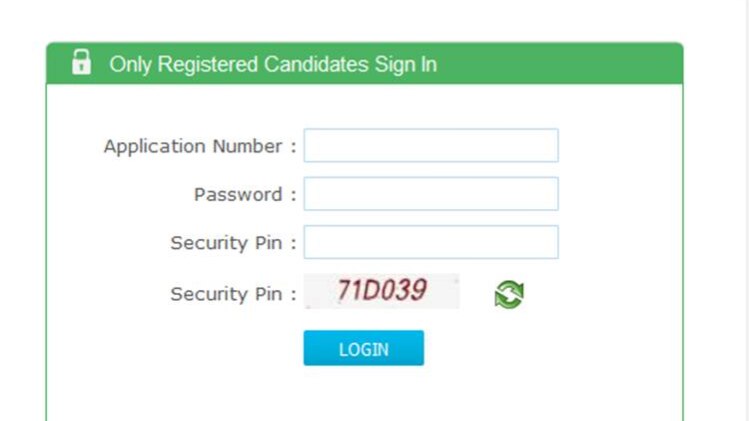
Task: Focus the Application Number input field
Action: tap(430, 146)
